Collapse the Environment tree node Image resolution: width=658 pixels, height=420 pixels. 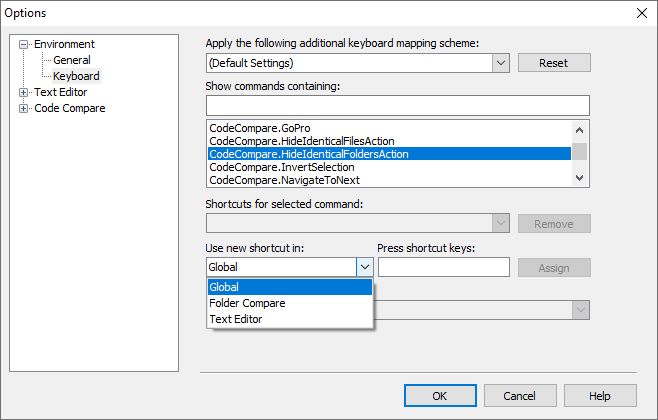[24, 44]
